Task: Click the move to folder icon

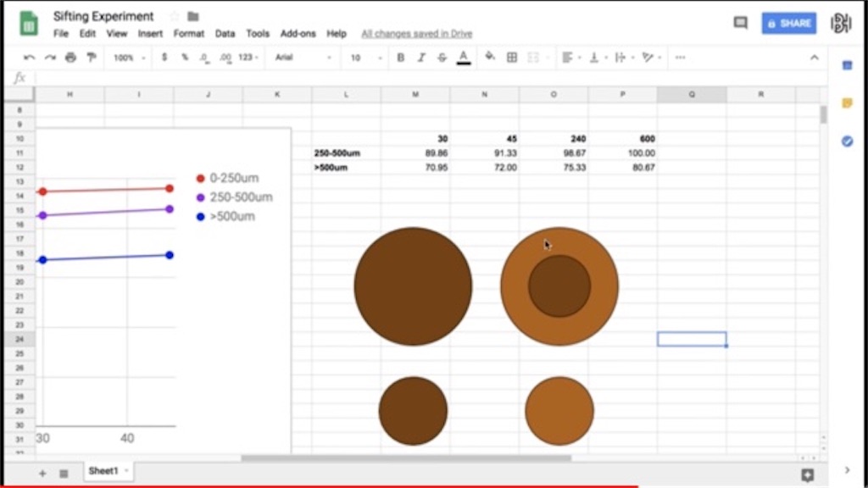Action: pyautogui.click(x=192, y=17)
